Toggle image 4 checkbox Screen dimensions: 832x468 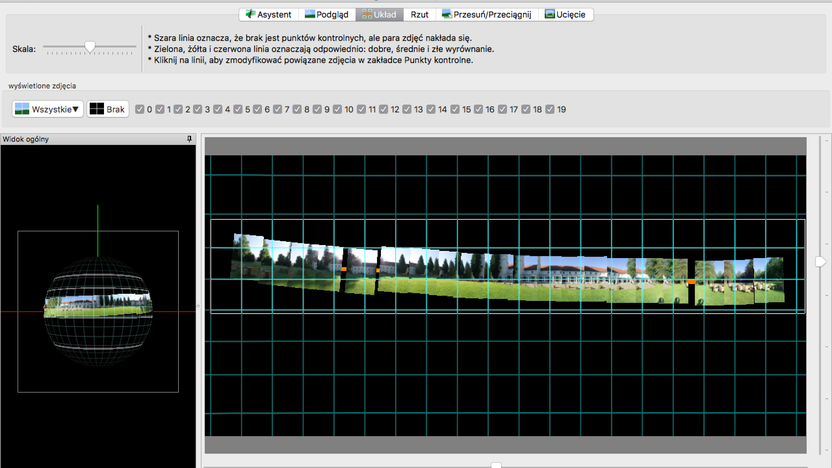pos(218,109)
